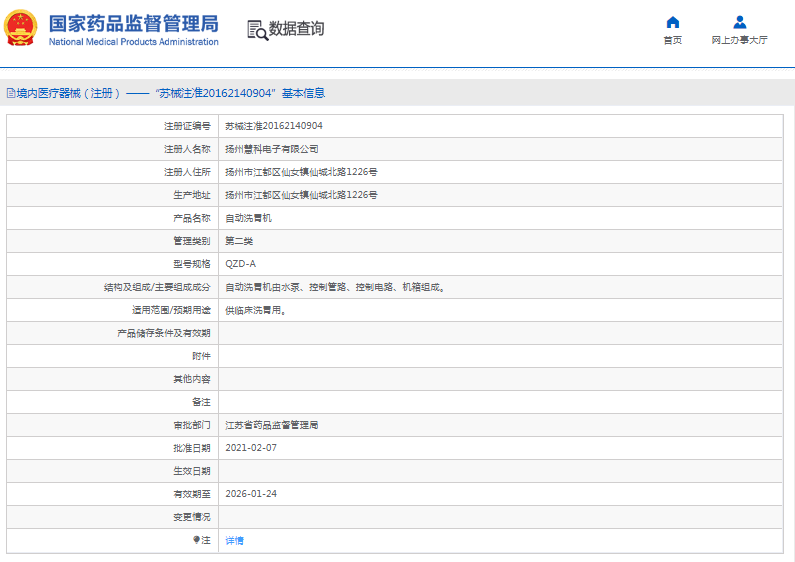Click the document icon before 境内医疗器械
The image size is (795, 562).
[x=10, y=93]
